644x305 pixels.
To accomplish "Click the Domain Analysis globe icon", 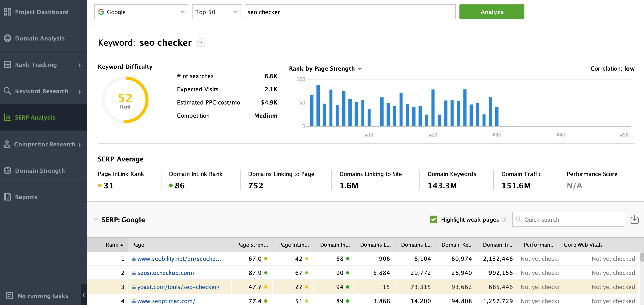I will click(8, 38).
